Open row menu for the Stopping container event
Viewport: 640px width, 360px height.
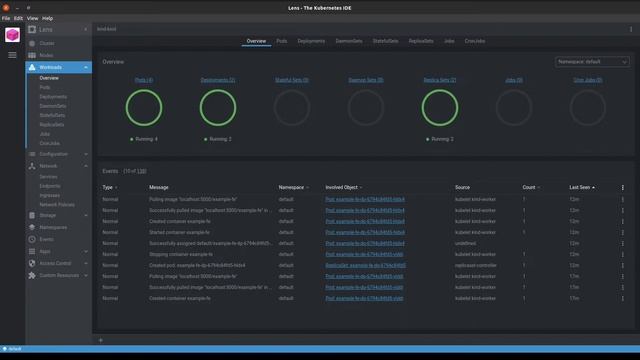coord(622,254)
